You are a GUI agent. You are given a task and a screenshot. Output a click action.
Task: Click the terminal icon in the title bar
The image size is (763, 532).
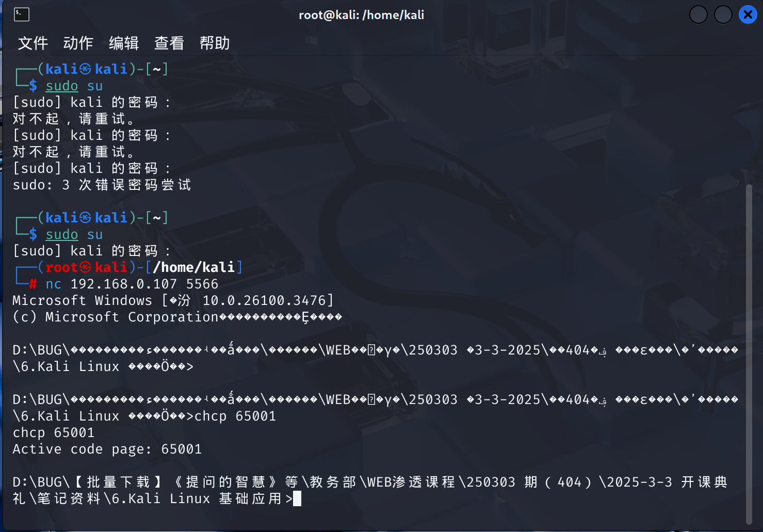[x=21, y=14]
